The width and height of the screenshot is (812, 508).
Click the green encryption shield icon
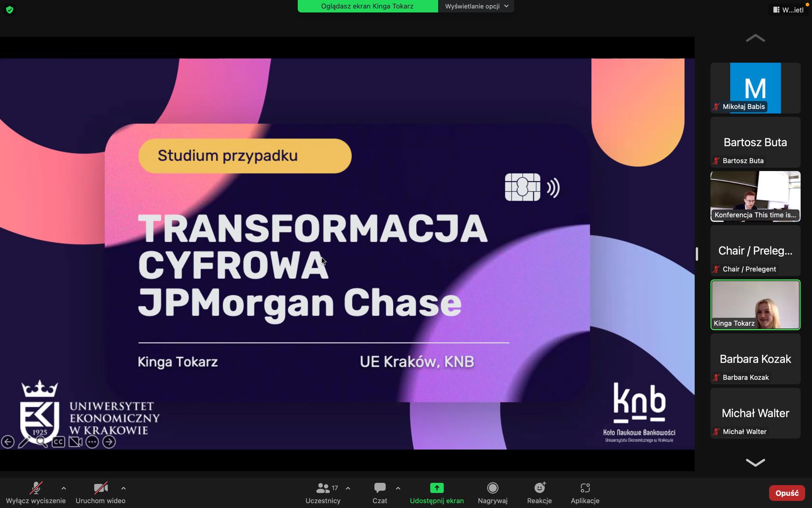pos(10,10)
